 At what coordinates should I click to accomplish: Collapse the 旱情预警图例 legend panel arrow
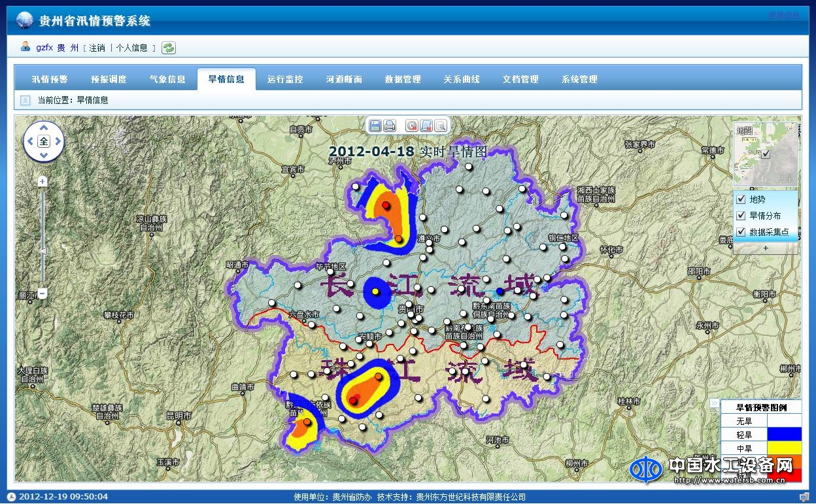[x=715, y=403]
